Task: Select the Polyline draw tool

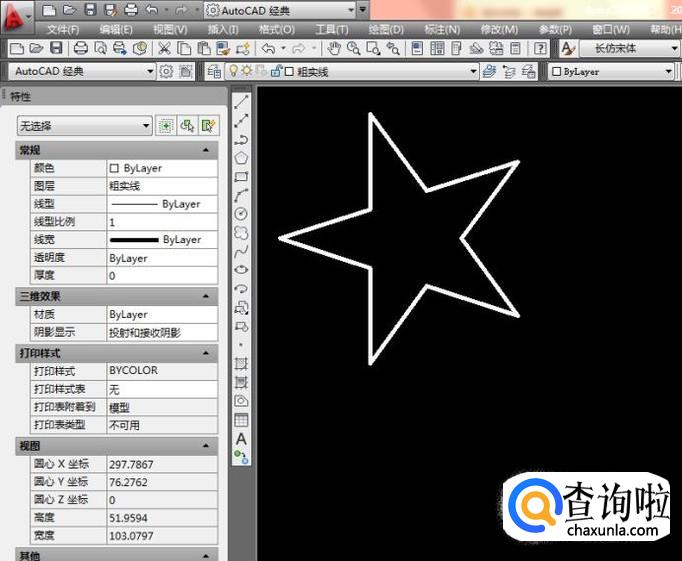Action: click(x=241, y=139)
